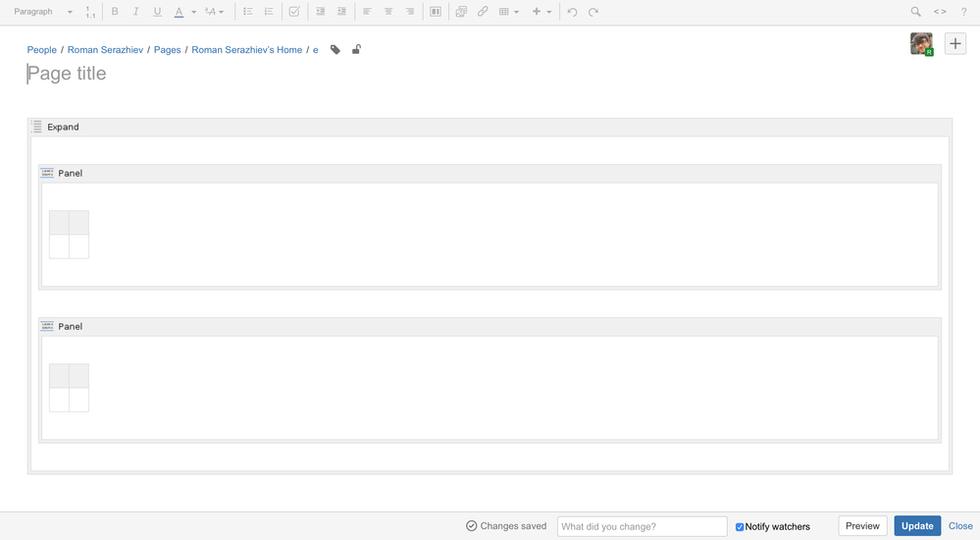This screenshot has height=540, width=980.
Task: Click the user avatar thumbnail
Action: tap(921, 44)
